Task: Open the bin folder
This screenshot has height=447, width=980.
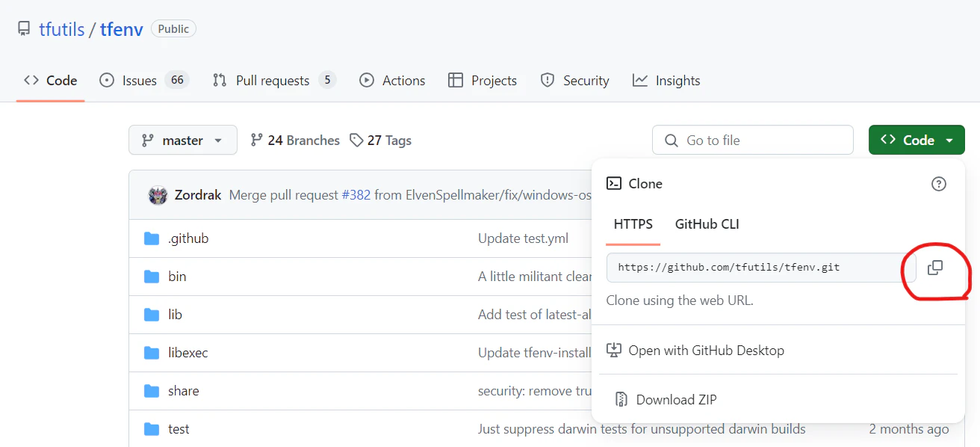Action: (177, 277)
